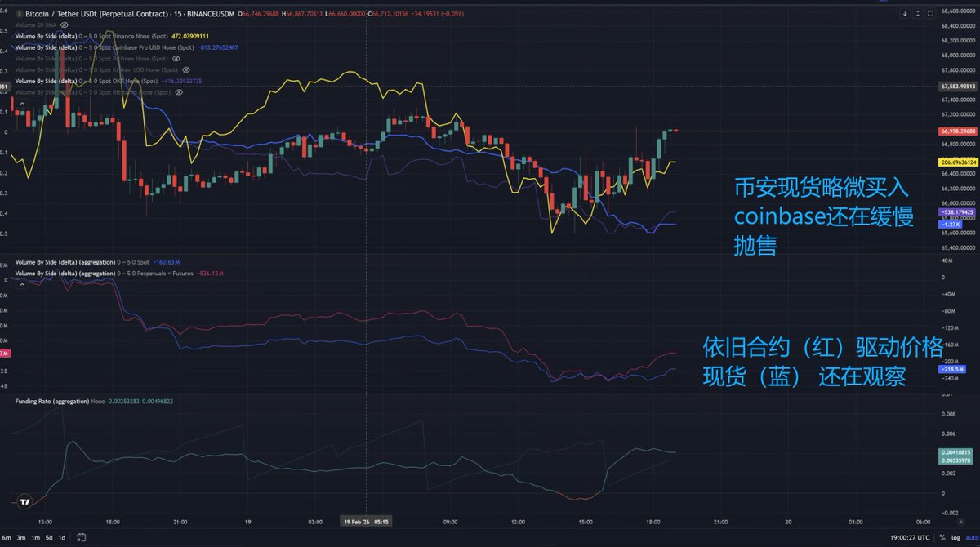Collapse the indicator legend with the chevron arrow

click(x=22, y=103)
